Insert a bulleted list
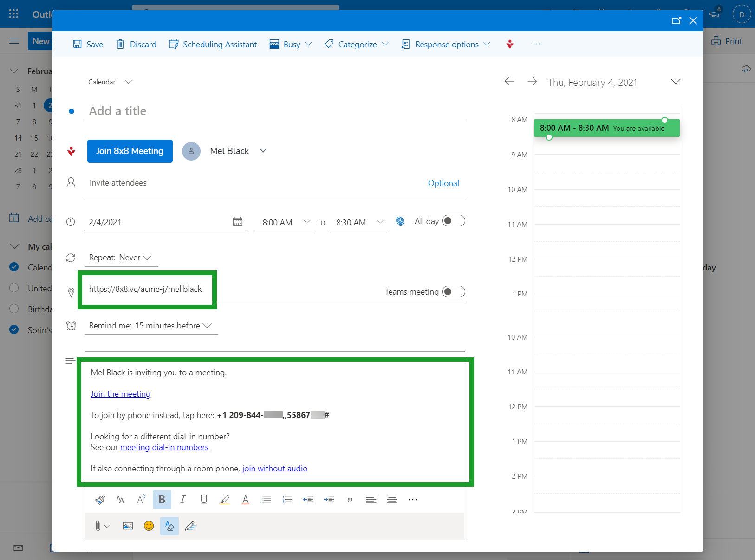 [x=267, y=500]
